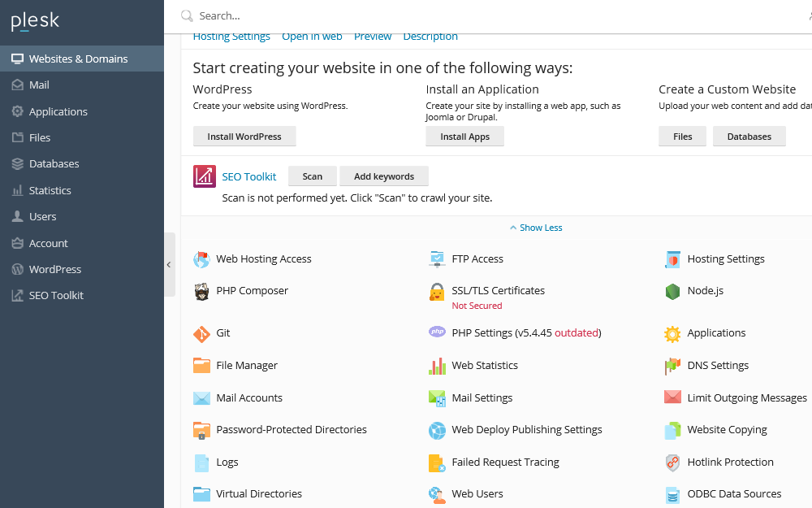Click the Web Hosting Access globe icon
This screenshot has height=508, width=812.
201,260
